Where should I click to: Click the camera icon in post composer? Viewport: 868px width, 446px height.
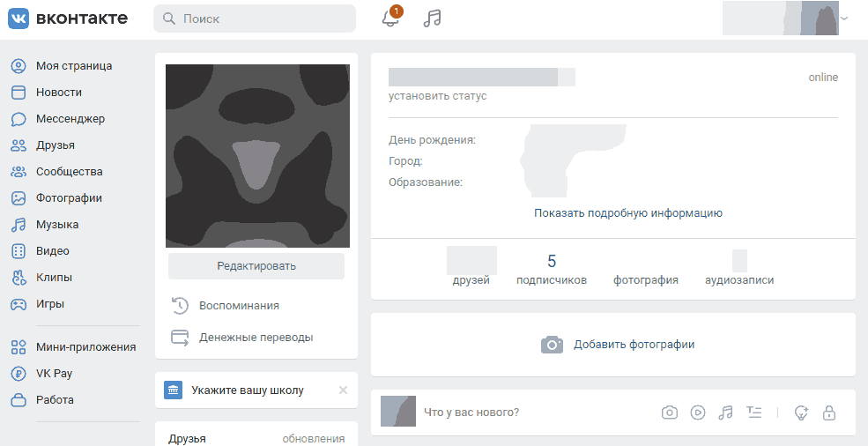click(670, 412)
